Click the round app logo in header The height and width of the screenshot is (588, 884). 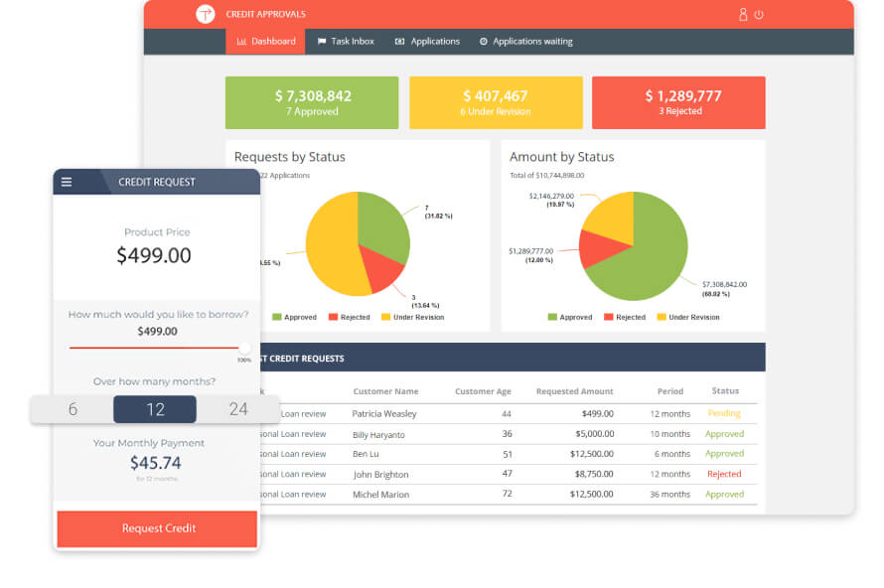click(x=206, y=14)
